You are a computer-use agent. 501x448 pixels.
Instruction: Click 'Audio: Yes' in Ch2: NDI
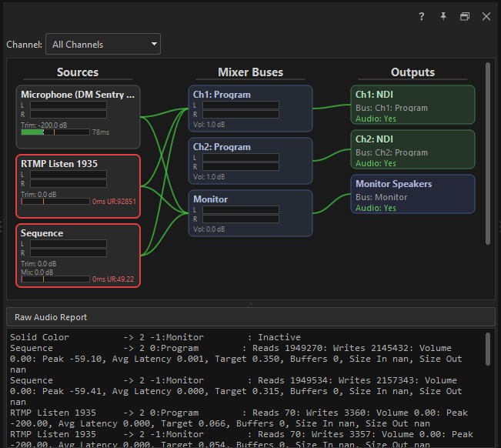(376, 163)
